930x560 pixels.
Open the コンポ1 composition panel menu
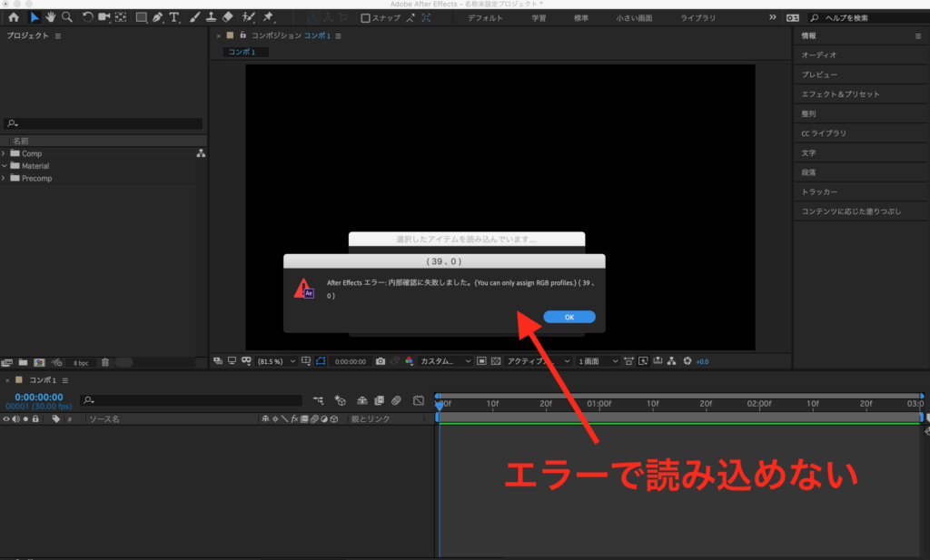click(338, 36)
